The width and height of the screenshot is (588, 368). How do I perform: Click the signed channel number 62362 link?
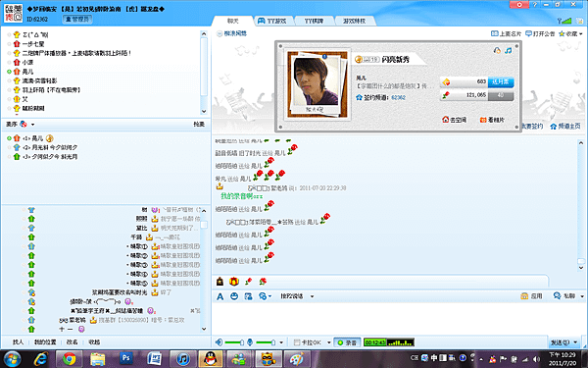pyautogui.click(x=398, y=97)
